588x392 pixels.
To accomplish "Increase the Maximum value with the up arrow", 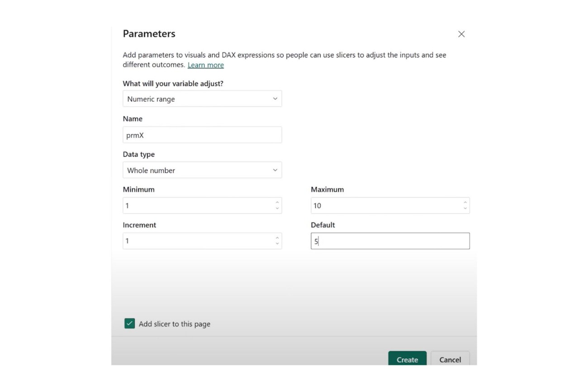I will point(465,203).
